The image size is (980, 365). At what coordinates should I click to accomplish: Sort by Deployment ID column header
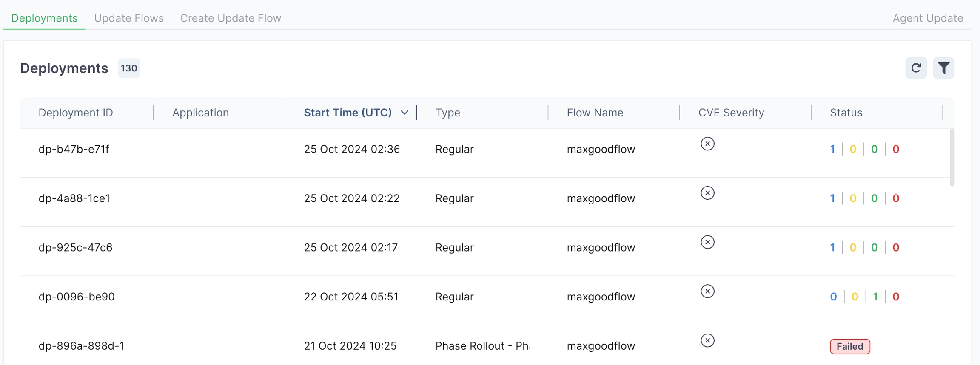coord(76,113)
